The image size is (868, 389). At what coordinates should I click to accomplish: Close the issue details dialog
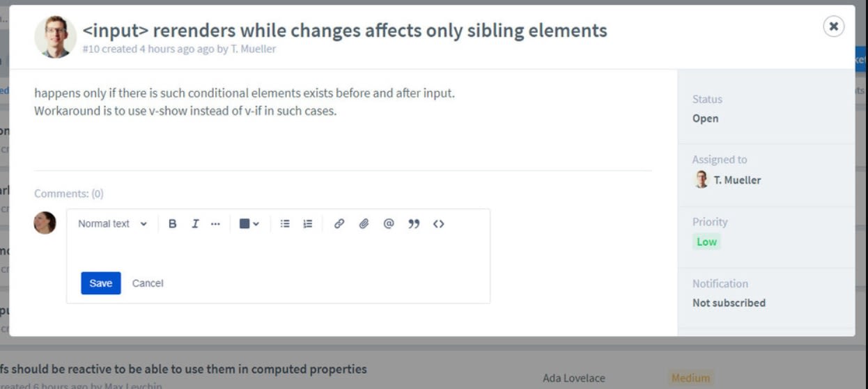coord(833,26)
